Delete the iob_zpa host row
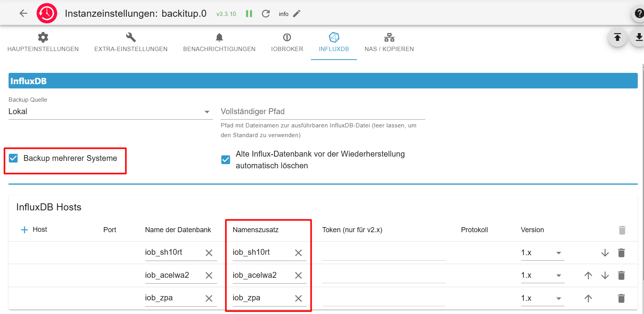 click(621, 298)
